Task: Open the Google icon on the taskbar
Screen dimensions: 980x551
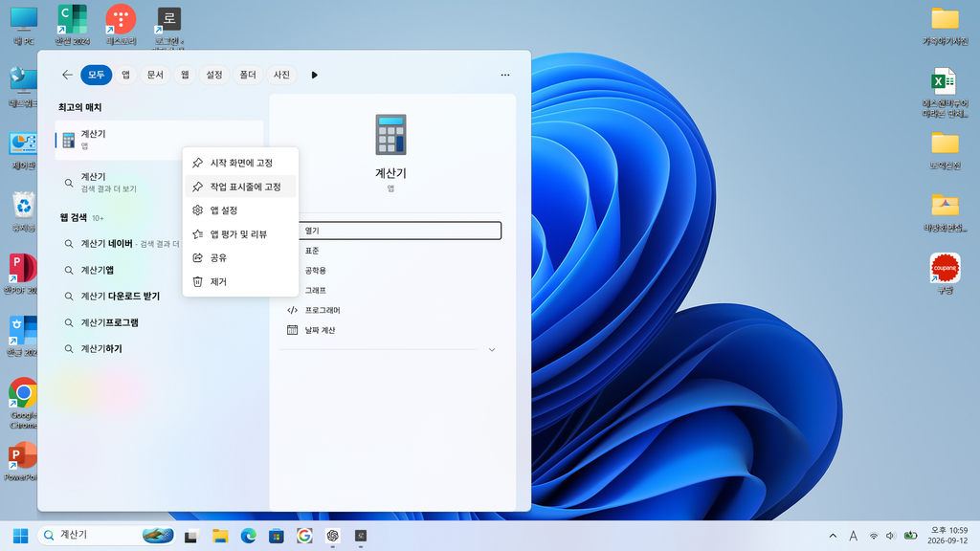Action: click(x=304, y=536)
